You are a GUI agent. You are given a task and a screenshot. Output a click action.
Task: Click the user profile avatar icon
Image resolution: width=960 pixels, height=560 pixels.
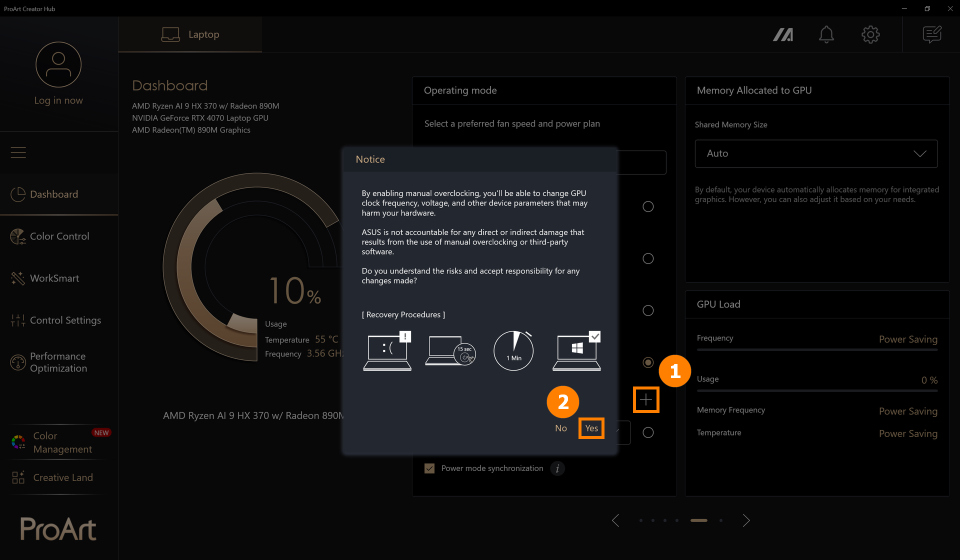58,64
